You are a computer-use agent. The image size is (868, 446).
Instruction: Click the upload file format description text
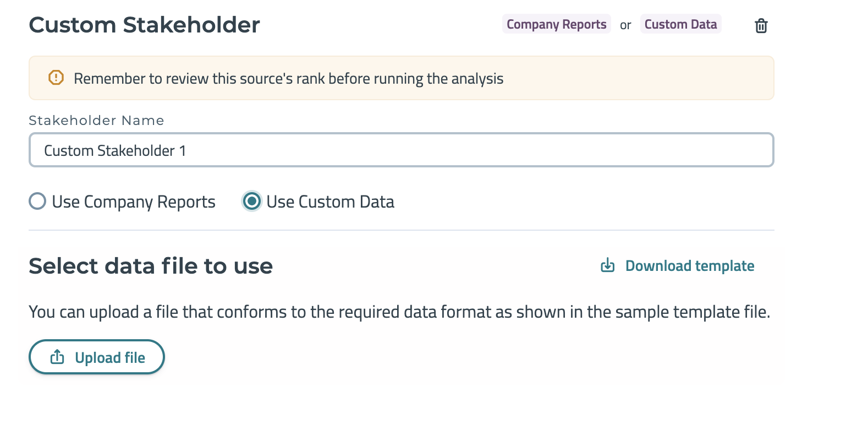[399, 312]
